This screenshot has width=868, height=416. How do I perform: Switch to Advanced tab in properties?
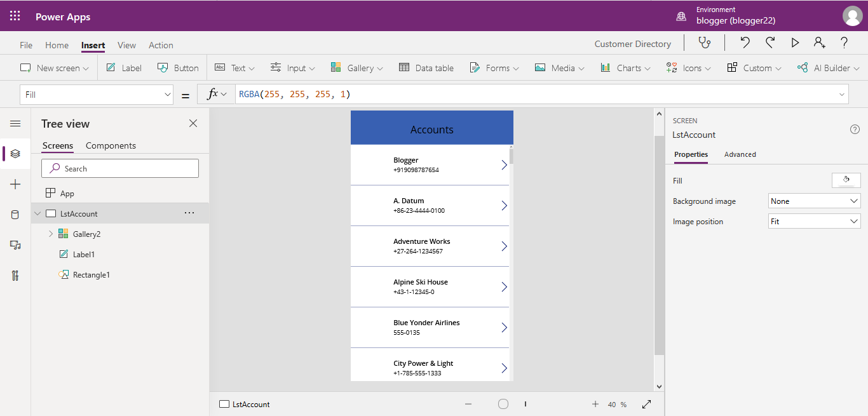(x=740, y=154)
